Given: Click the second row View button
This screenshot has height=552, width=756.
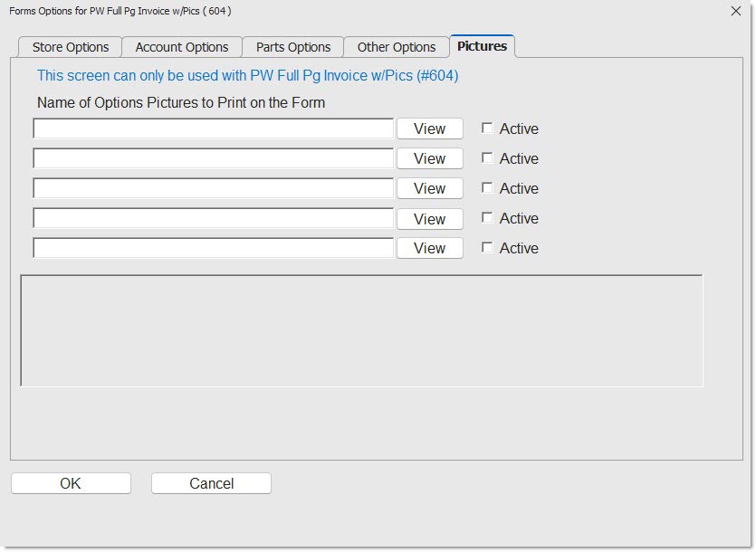Looking at the screenshot, I should pyautogui.click(x=429, y=158).
